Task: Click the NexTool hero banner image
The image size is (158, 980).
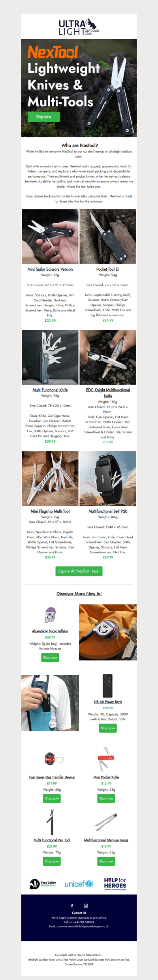Action: click(x=79, y=88)
